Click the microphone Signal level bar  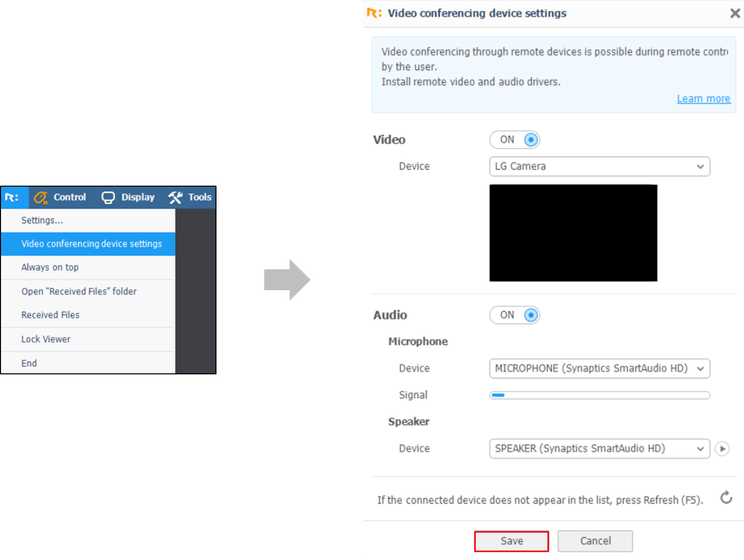click(599, 395)
